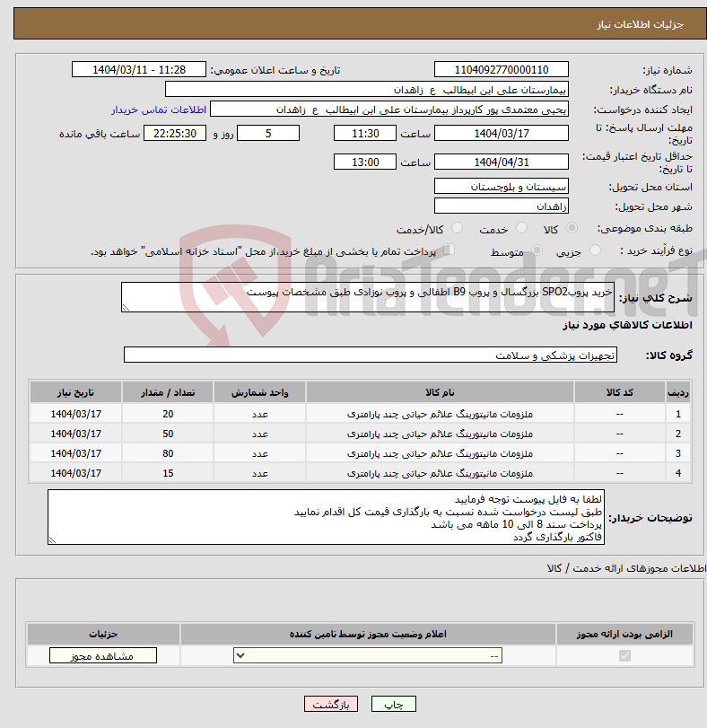Click the جزئیات اطلاعات نیاز page title
Screen dimensions: 707x728
tap(640, 24)
